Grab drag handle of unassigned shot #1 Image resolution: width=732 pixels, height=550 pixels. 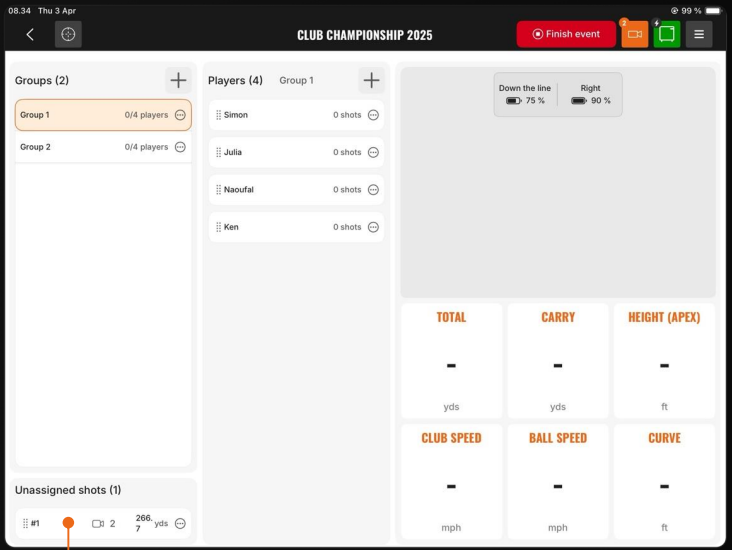(x=26, y=523)
